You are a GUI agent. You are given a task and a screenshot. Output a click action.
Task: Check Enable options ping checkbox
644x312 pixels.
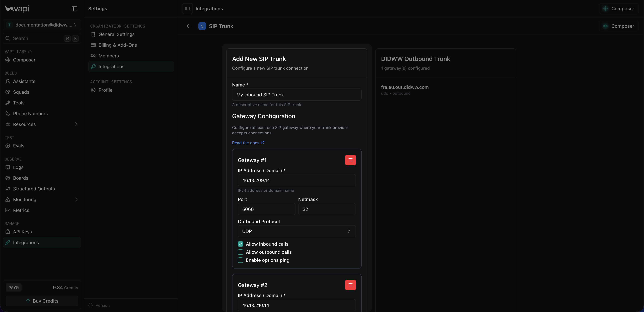point(240,260)
